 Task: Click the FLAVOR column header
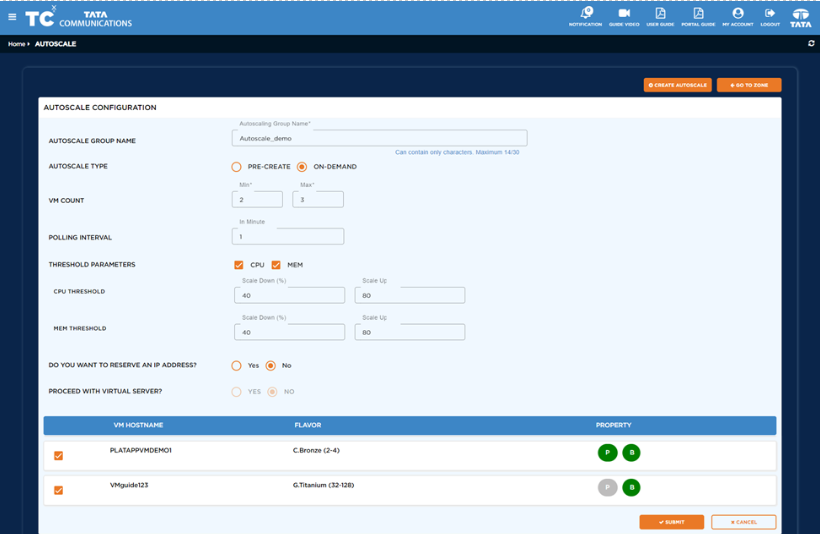308,425
